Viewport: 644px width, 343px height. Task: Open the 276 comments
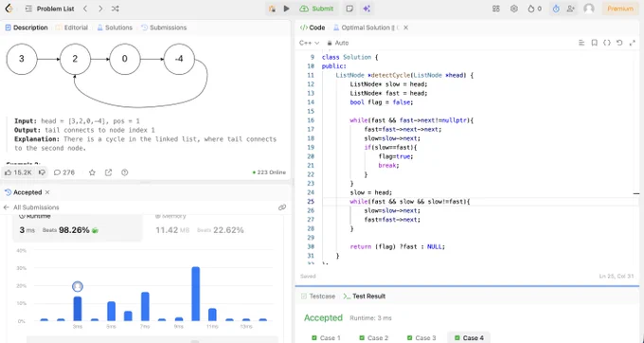(64, 172)
